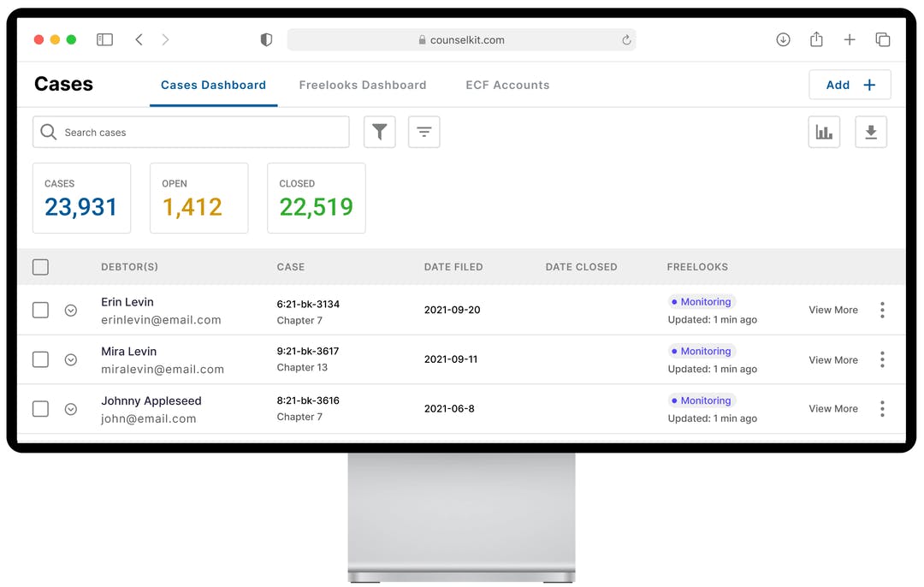Go forward with the browser forward arrow

click(166, 39)
